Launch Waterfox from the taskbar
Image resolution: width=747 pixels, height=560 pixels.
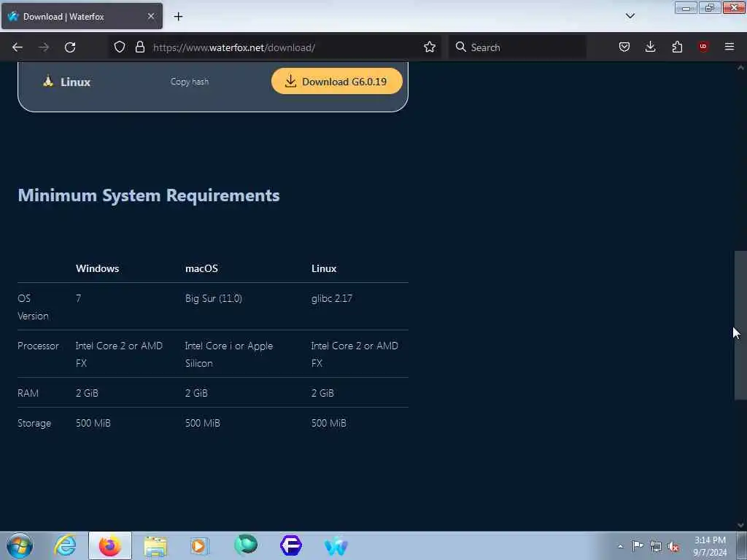[336, 546]
